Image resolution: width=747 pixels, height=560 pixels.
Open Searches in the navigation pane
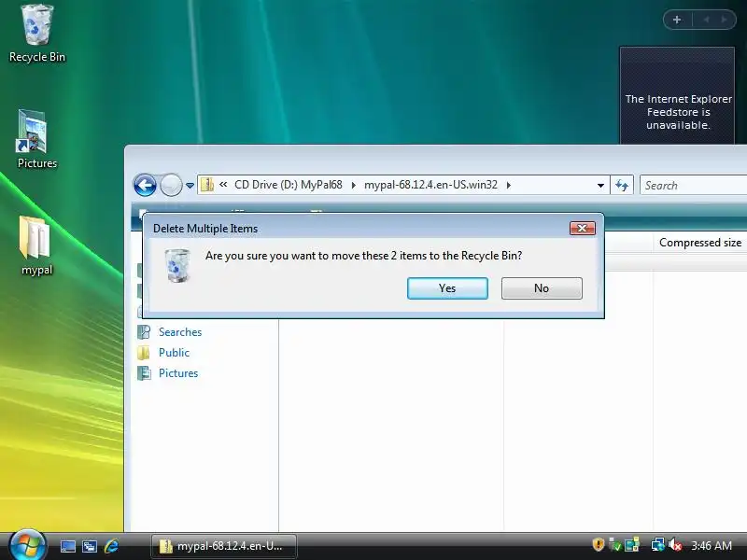tap(180, 332)
